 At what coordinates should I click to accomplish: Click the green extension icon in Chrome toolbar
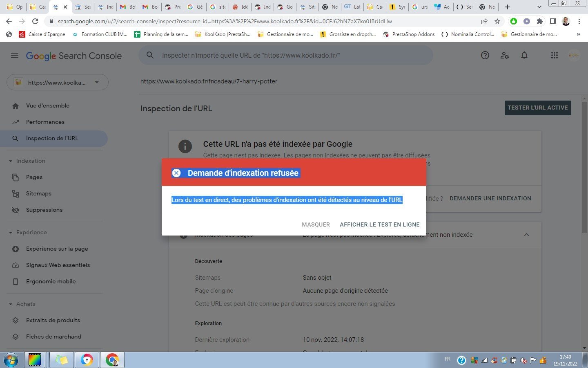click(x=514, y=21)
